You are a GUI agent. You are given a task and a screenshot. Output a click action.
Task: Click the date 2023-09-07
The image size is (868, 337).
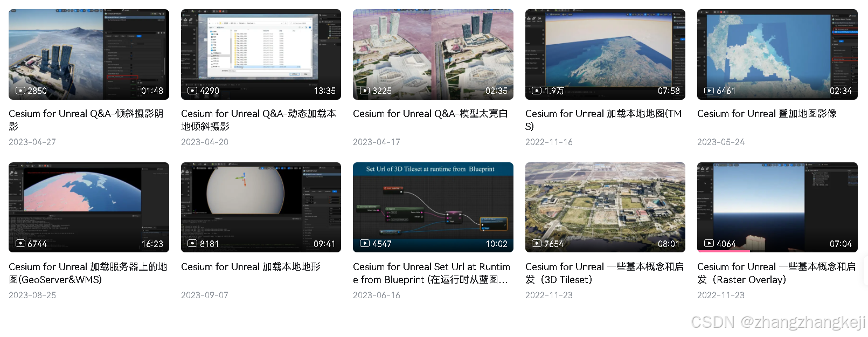click(x=205, y=295)
